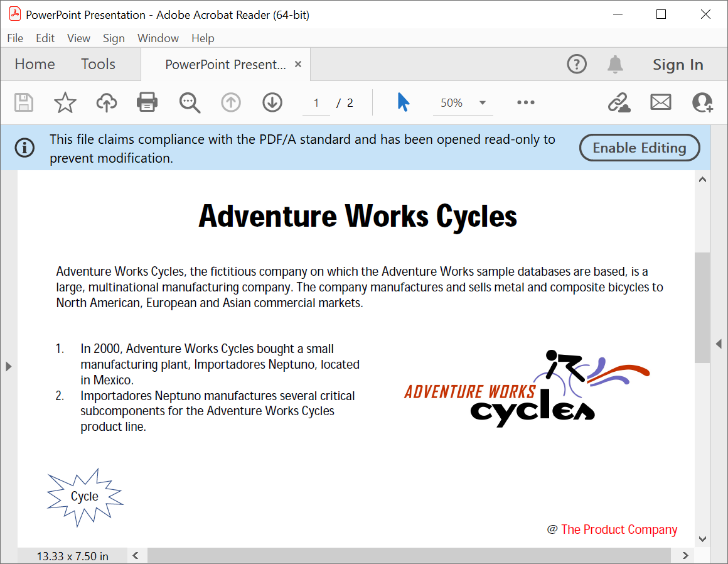
Task: Open the Help question mark icon
Action: click(577, 64)
